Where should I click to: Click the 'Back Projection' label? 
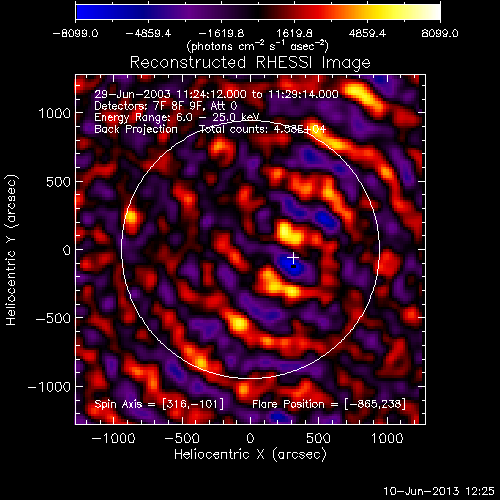pos(136,129)
